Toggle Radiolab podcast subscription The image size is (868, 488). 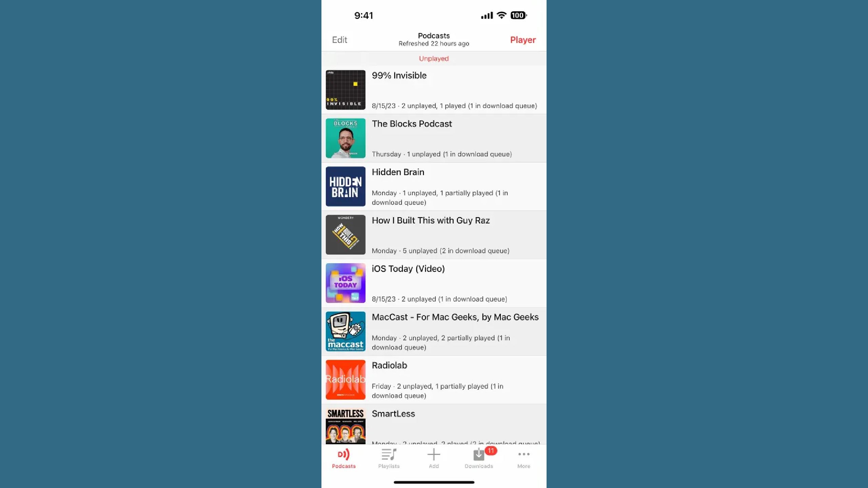[x=434, y=379]
